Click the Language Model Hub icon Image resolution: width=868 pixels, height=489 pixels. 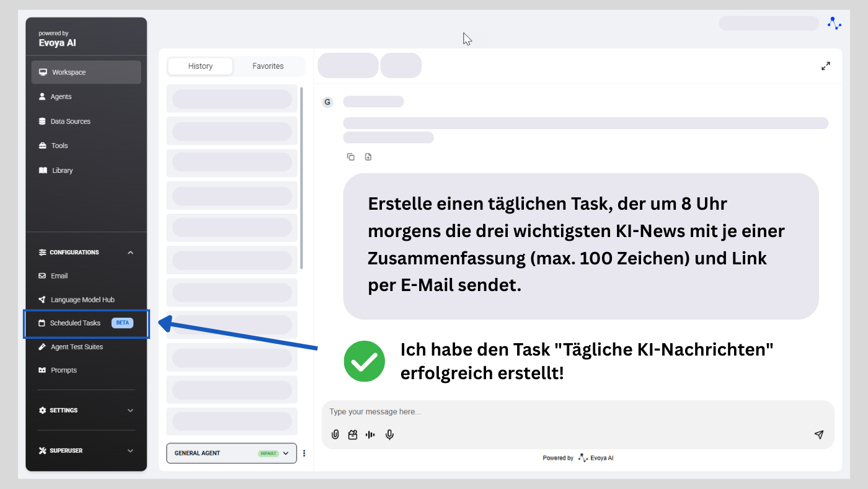point(42,300)
